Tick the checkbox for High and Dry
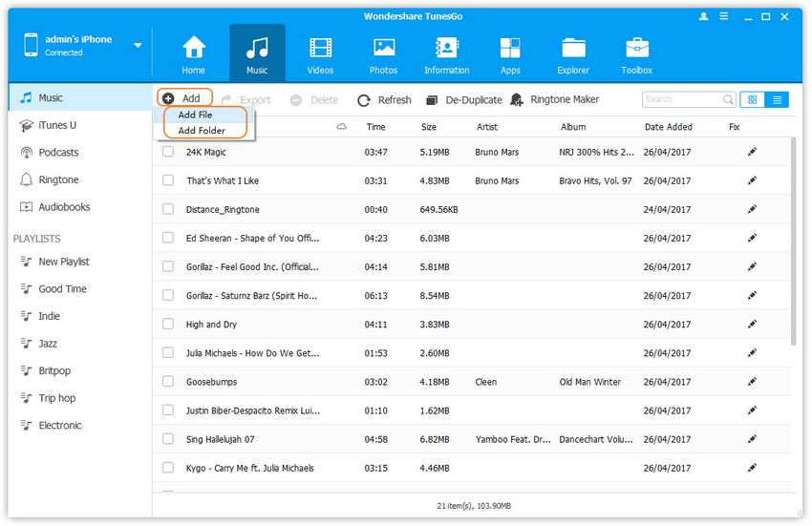Screen dimensions: 812x526 point(168,325)
